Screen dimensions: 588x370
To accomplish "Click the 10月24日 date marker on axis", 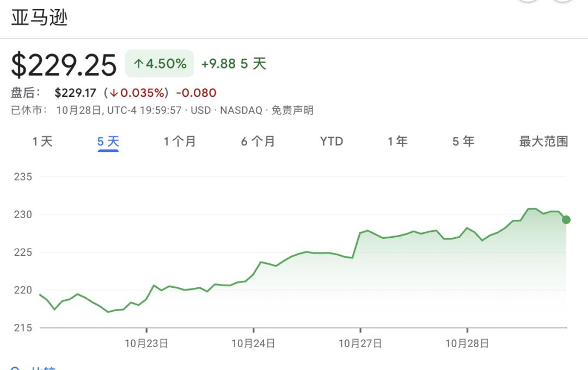I will point(253,343).
